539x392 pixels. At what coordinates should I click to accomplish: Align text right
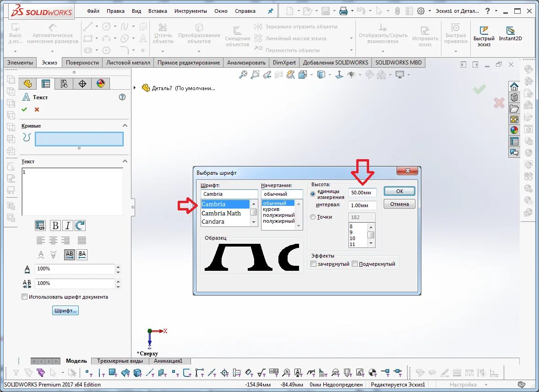[x=65, y=240]
